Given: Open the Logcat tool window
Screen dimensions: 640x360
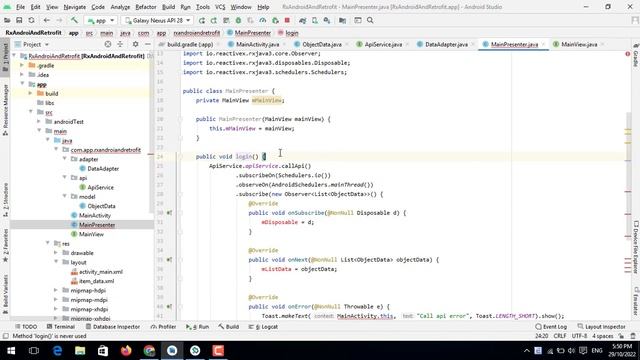Looking at the screenshot, I should click(x=263, y=327).
